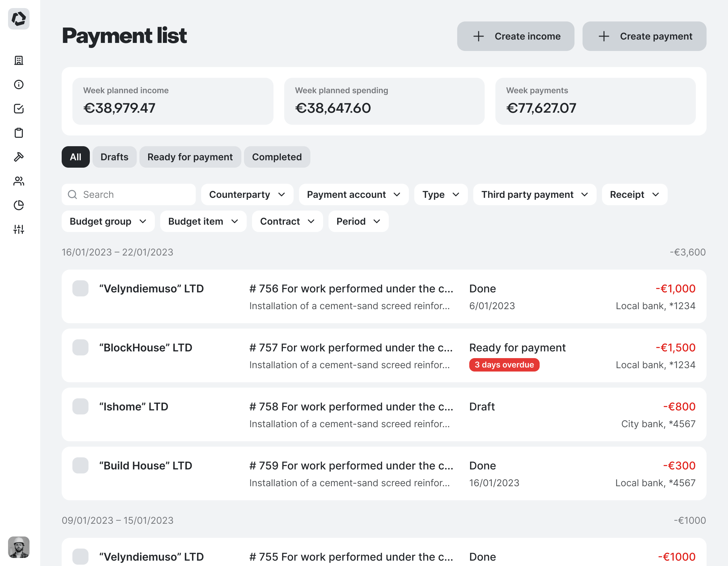
Task: Click the Search input field
Action: pyautogui.click(x=129, y=194)
